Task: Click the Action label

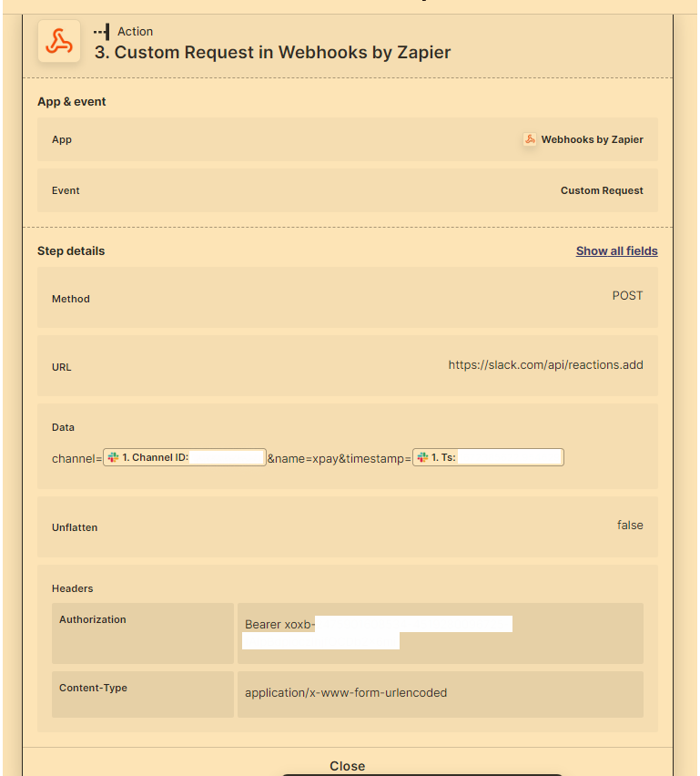Action: pos(135,32)
